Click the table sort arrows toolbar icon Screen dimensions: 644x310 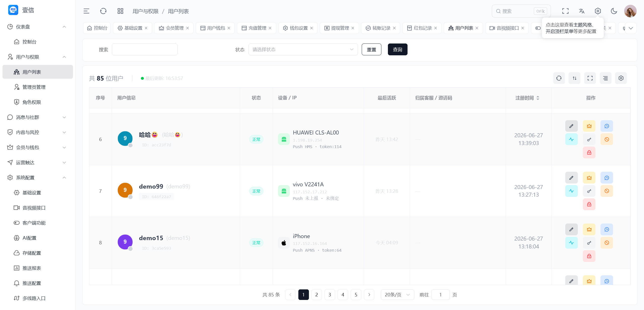tap(575, 78)
